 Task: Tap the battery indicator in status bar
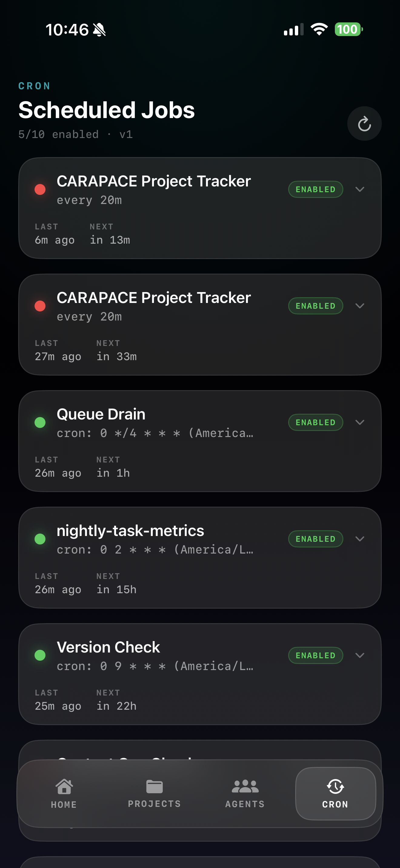click(x=348, y=29)
